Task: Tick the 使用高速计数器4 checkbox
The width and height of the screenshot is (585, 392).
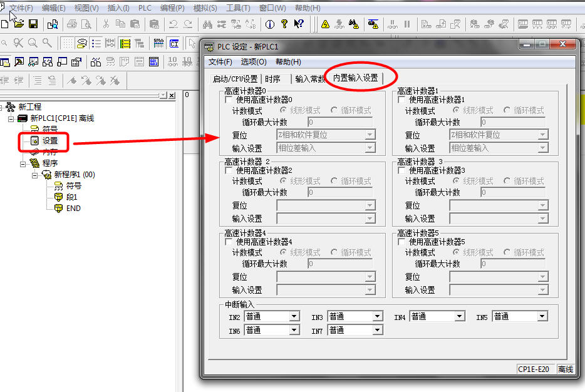Action: click(x=229, y=242)
